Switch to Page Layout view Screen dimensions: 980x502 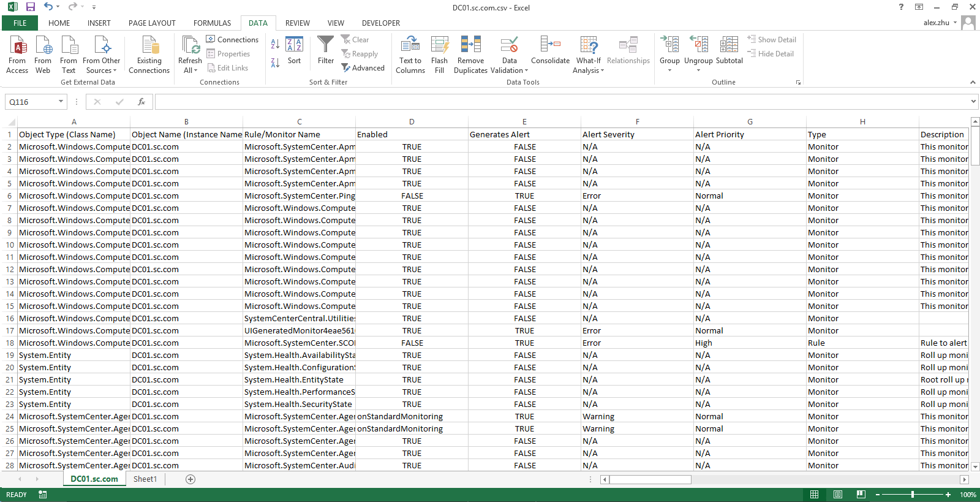click(x=838, y=495)
